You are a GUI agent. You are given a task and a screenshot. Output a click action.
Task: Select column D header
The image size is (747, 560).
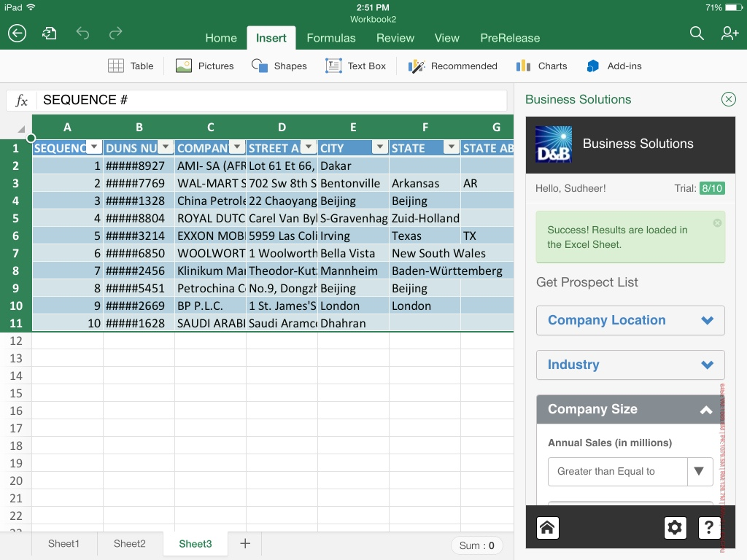point(282,127)
